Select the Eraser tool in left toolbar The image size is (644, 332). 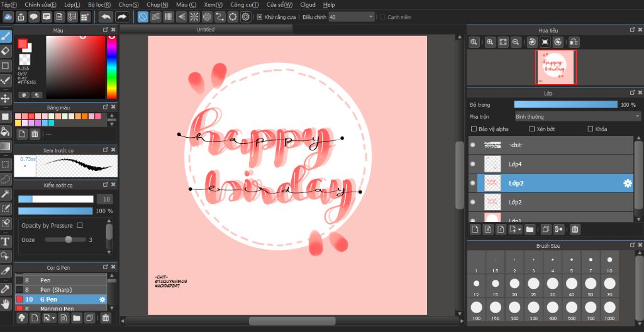6,51
